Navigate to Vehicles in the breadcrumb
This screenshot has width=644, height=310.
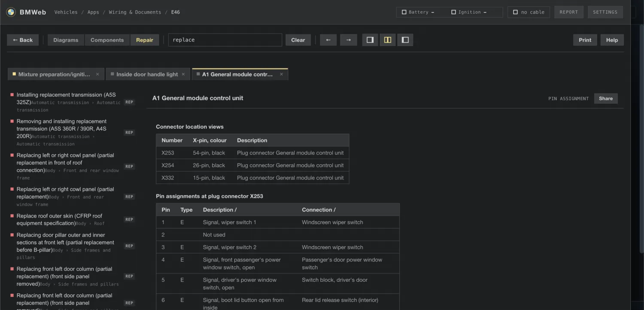click(x=66, y=12)
